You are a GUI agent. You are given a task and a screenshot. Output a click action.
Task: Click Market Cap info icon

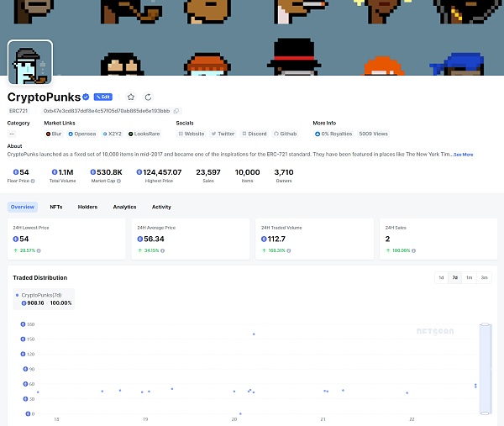click(x=119, y=181)
